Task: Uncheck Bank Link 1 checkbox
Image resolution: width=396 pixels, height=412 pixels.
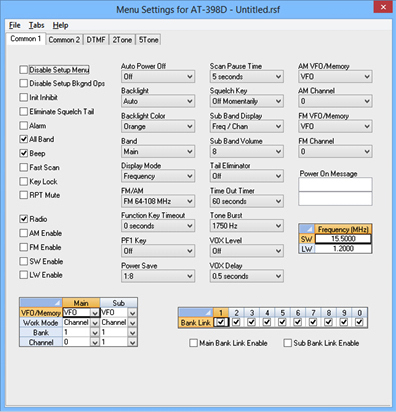Action: coord(221,322)
